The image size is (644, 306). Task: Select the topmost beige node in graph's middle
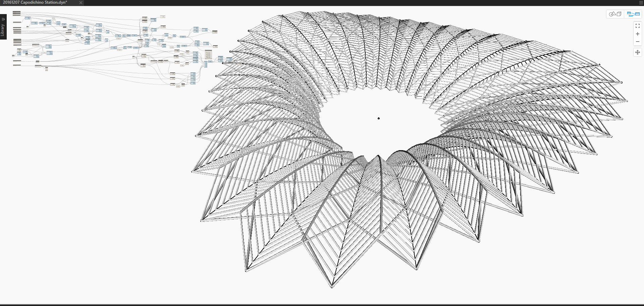click(x=163, y=16)
